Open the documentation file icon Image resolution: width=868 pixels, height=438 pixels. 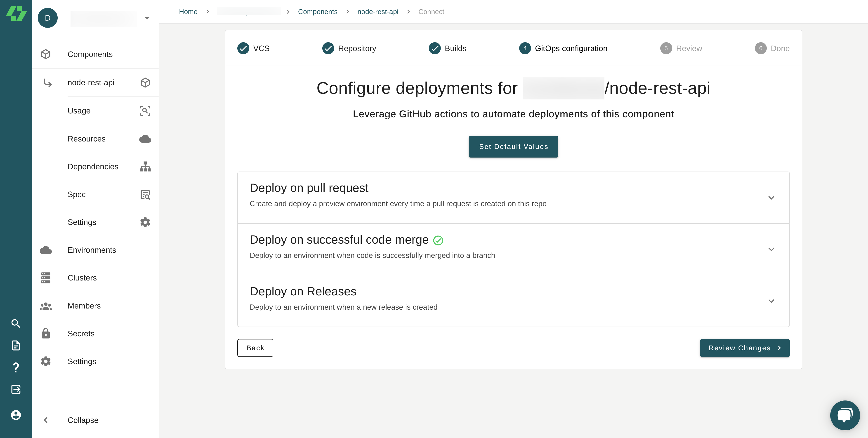click(16, 345)
